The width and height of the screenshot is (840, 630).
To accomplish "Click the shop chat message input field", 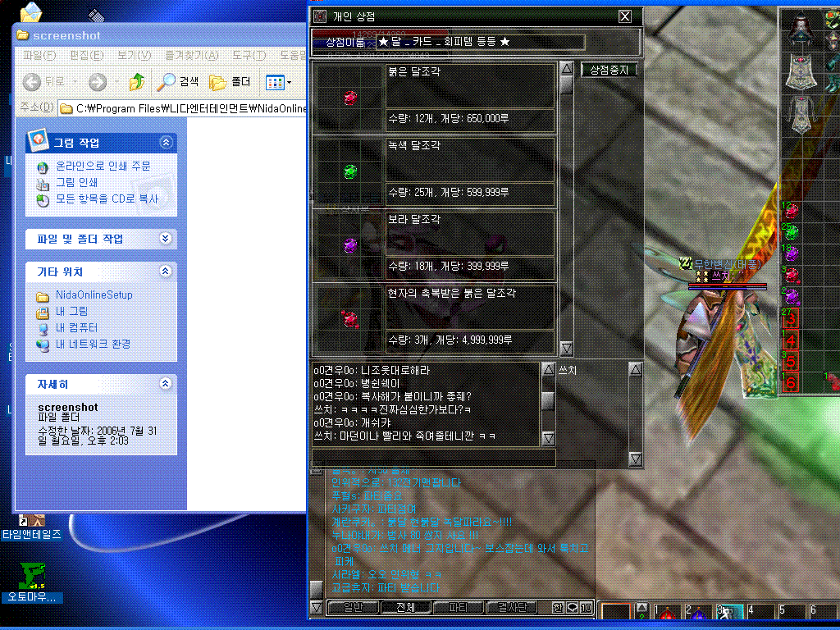I will pyautogui.click(x=433, y=457).
